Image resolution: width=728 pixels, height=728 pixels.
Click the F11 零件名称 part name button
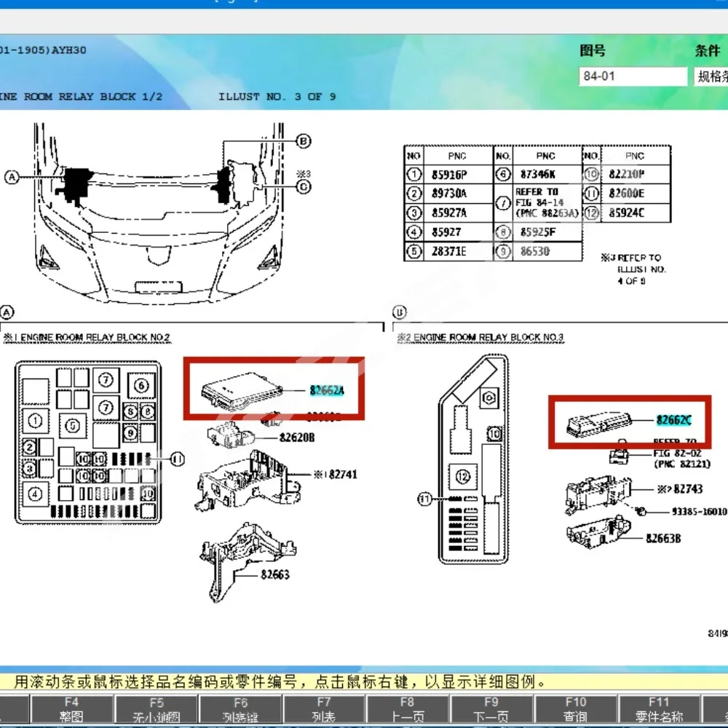pyautogui.click(x=660, y=709)
